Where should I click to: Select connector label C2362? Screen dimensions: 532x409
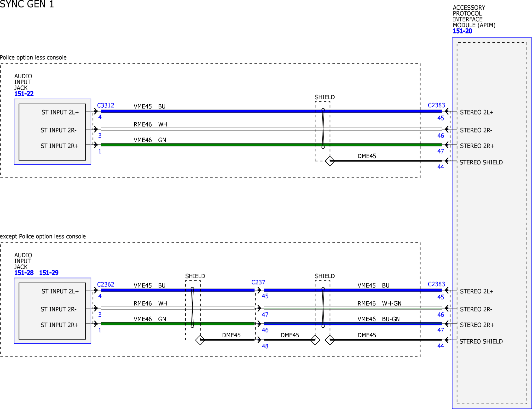pos(106,284)
